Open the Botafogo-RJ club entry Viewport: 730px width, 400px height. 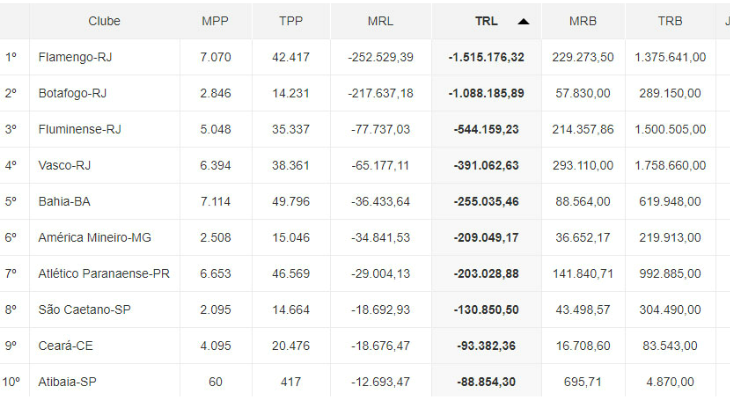click(x=72, y=93)
